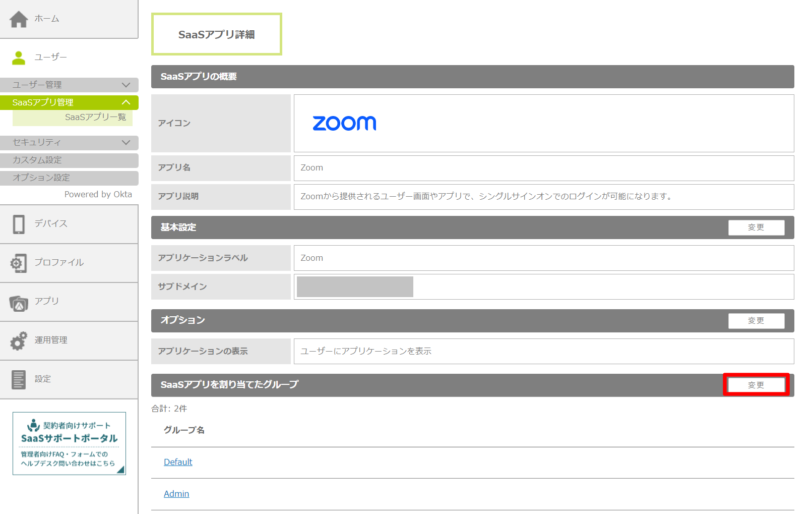Image resolution: width=812 pixels, height=514 pixels.
Task: Open the Default group link
Action: 178,462
